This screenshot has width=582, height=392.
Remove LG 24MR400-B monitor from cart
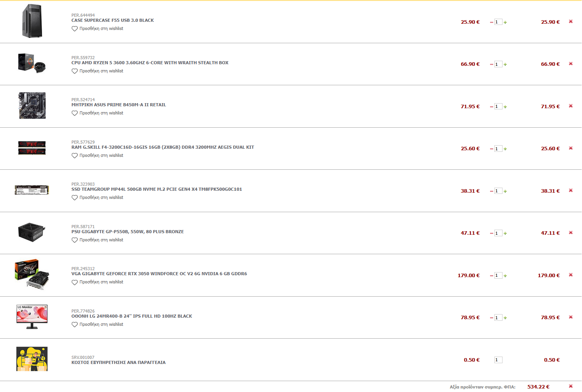coord(571,317)
